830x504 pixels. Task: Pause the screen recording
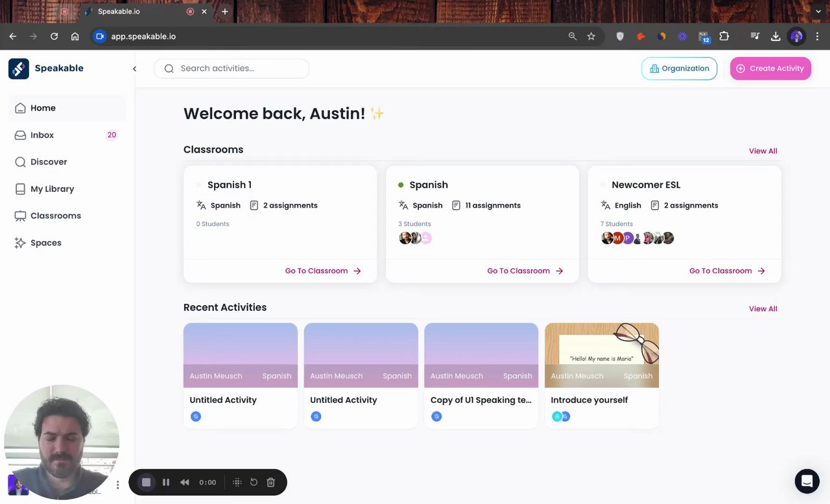(166, 482)
